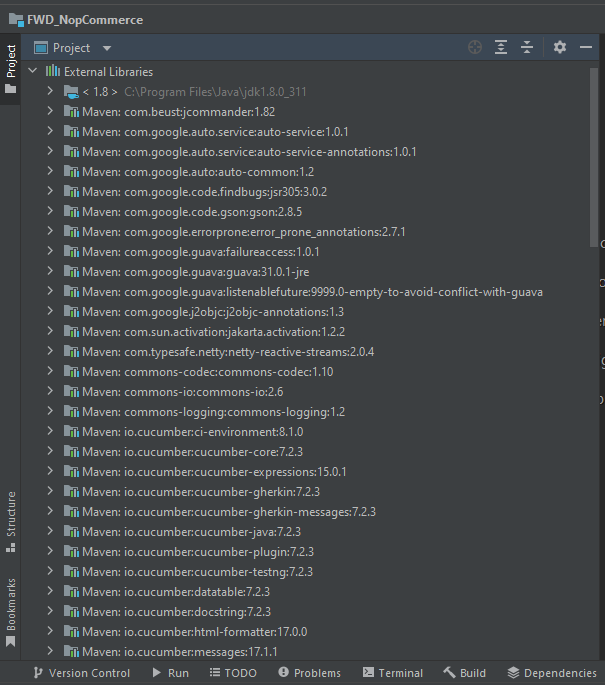Expand the j2objc-annotations:1.3 node

coord(50,311)
